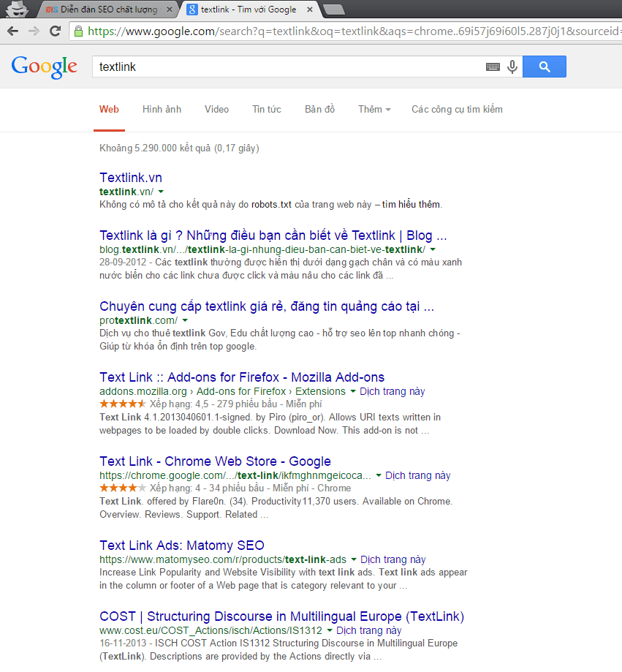Open 'Chuyên cung cấp textlink giá rẻ' result
Screen dimensions: 622x672
pos(267,306)
